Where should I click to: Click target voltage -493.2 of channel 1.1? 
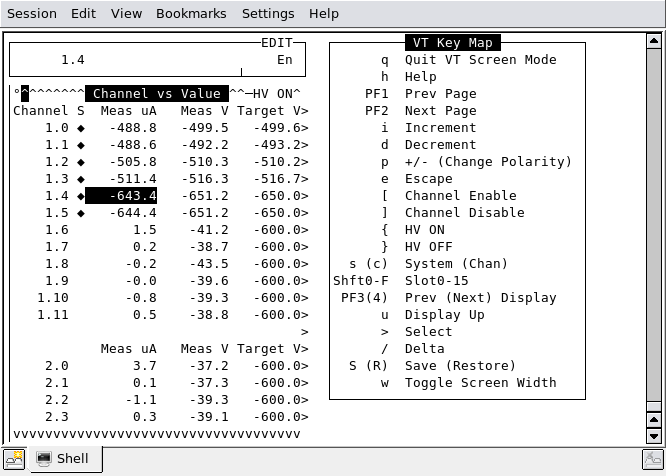click(279, 145)
